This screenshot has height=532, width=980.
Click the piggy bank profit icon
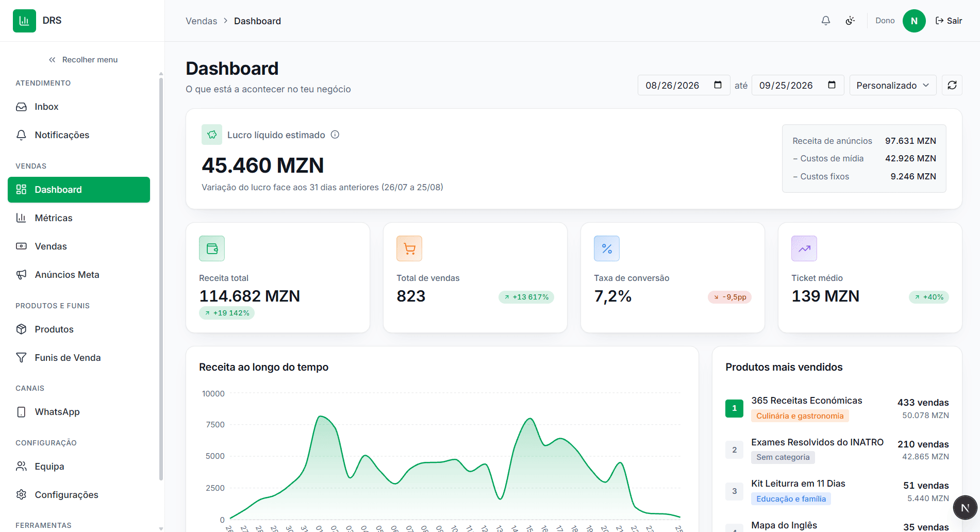[x=212, y=135]
